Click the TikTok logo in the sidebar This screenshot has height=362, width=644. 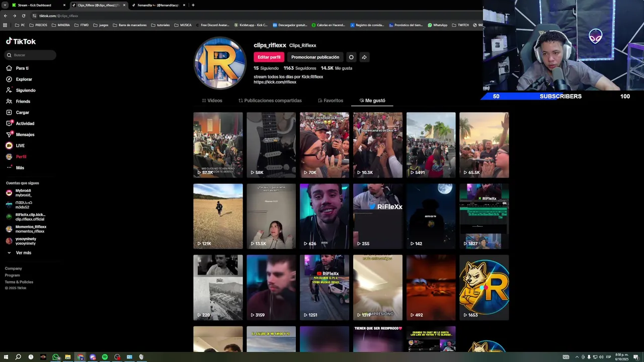[x=21, y=41]
